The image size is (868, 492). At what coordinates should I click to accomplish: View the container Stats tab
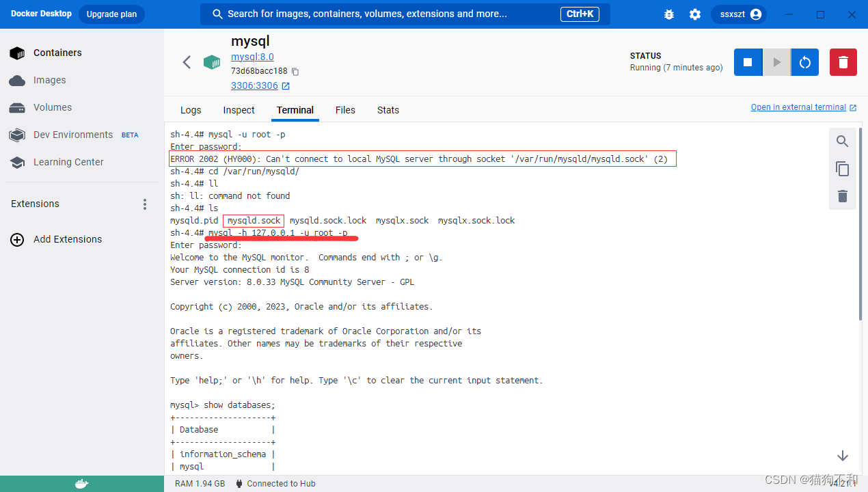388,110
